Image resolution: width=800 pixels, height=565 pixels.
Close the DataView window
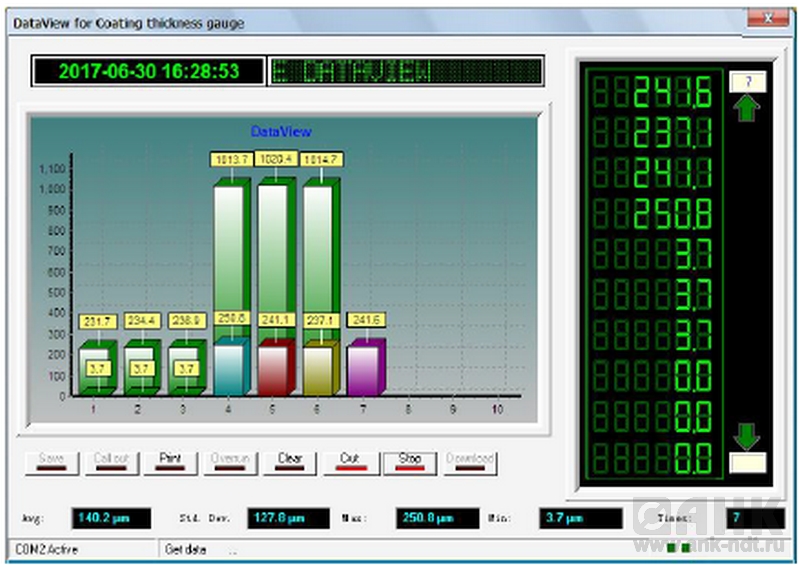click(x=767, y=19)
